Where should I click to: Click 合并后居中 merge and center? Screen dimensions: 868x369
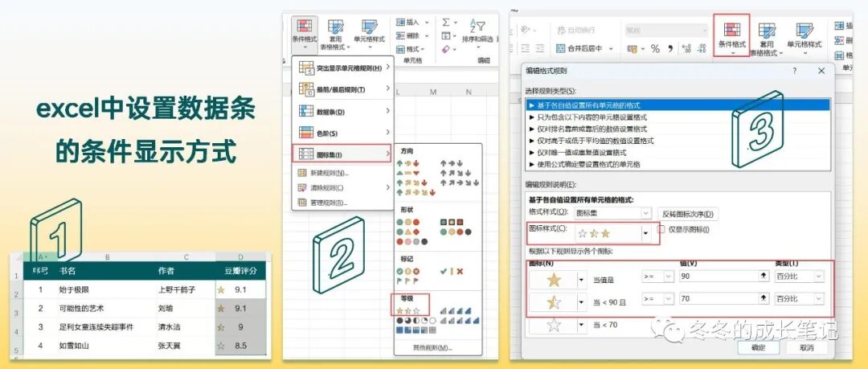pyautogui.click(x=579, y=49)
